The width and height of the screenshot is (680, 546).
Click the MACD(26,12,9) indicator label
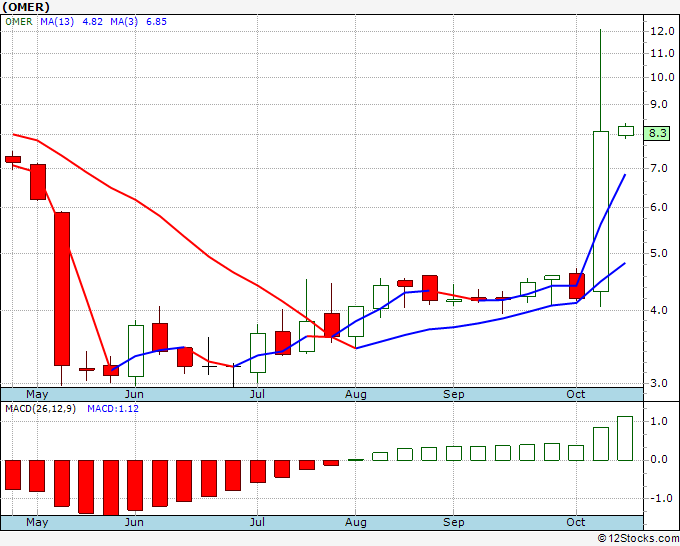pos(40,409)
